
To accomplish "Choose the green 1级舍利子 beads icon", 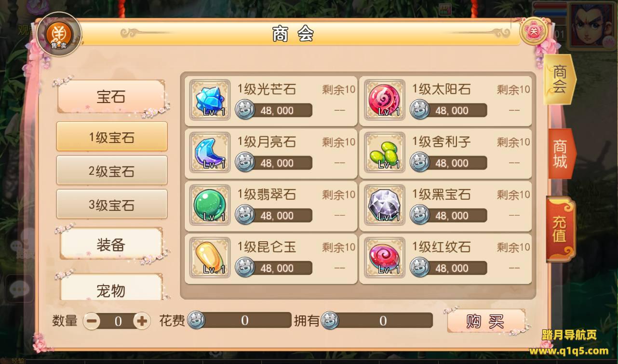I will pyautogui.click(x=385, y=152).
